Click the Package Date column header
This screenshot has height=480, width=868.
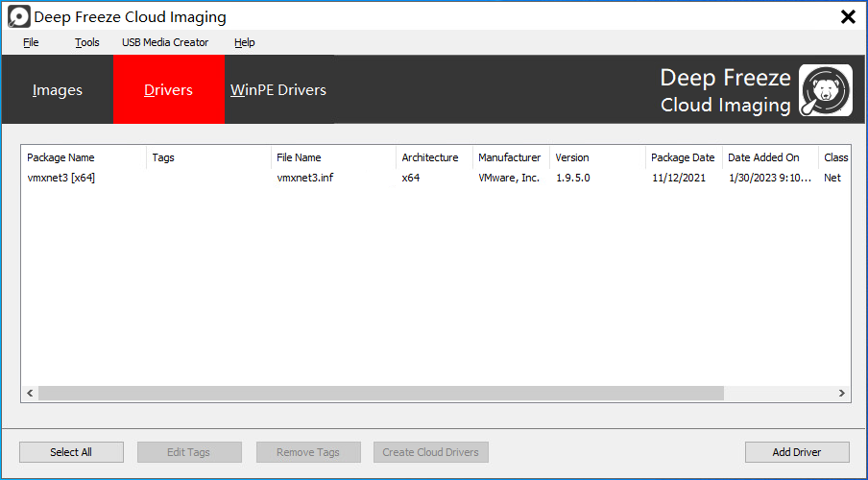tap(685, 157)
